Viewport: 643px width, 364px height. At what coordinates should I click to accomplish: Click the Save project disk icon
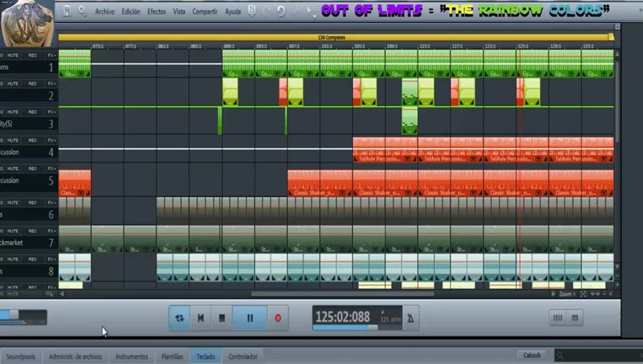click(67, 11)
